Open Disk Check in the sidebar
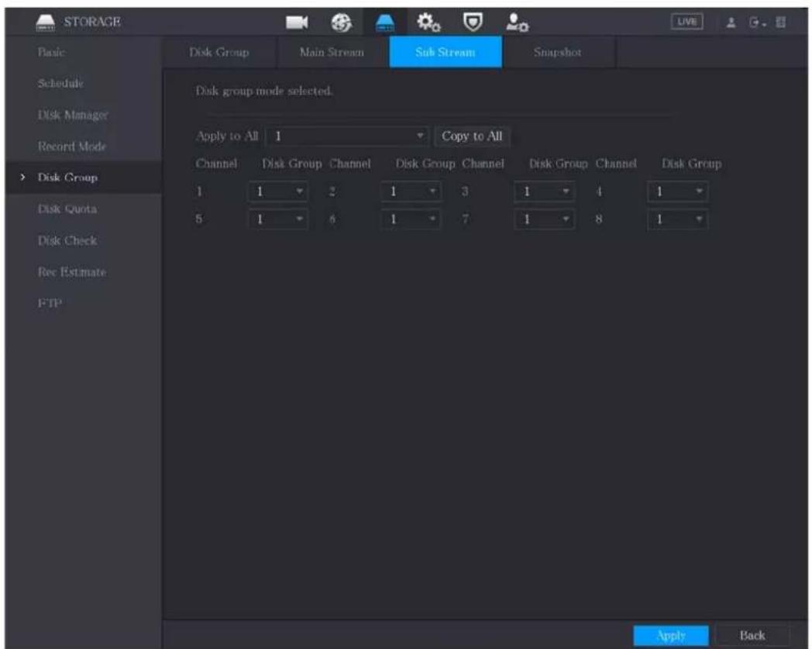 coord(67,240)
